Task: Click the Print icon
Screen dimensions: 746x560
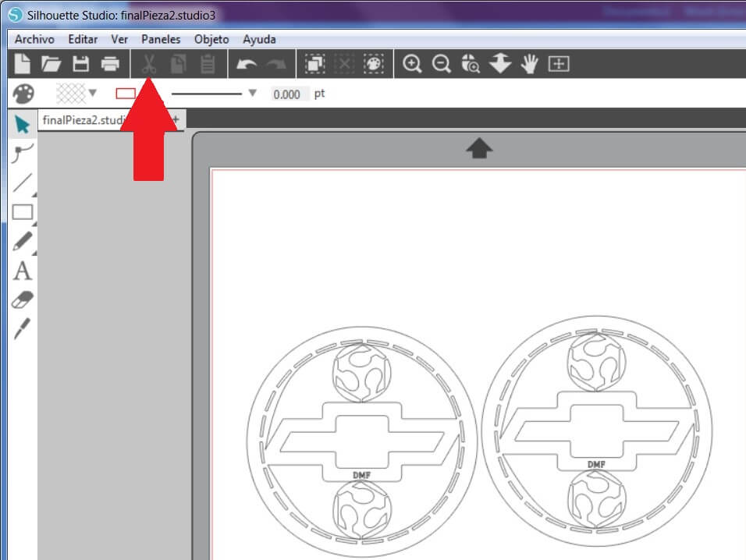Action: tap(110, 64)
